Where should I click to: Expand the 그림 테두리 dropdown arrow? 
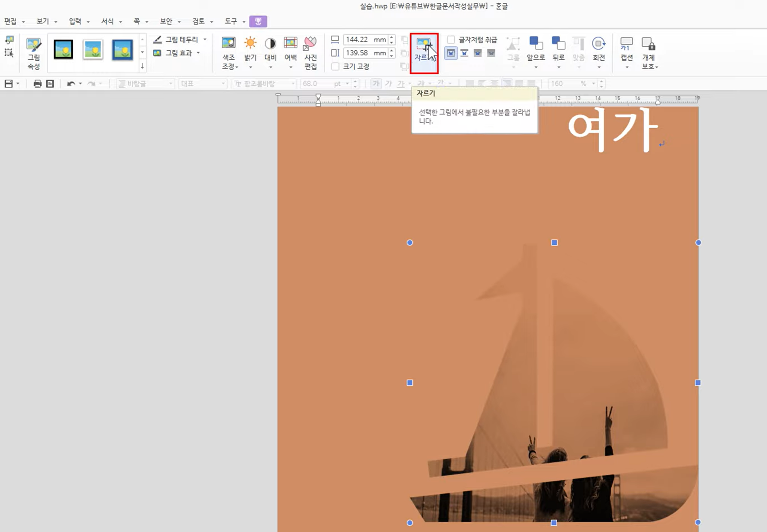click(x=205, y=39)
